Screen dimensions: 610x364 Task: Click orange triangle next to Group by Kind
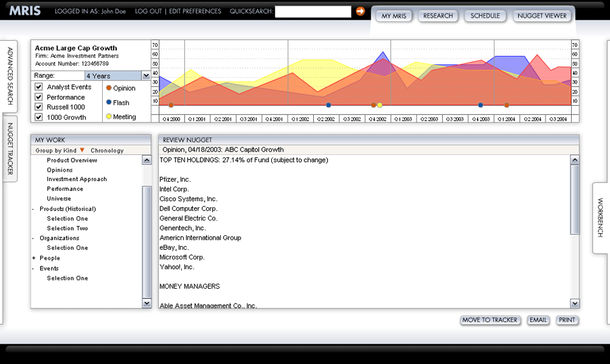(82, 150)
